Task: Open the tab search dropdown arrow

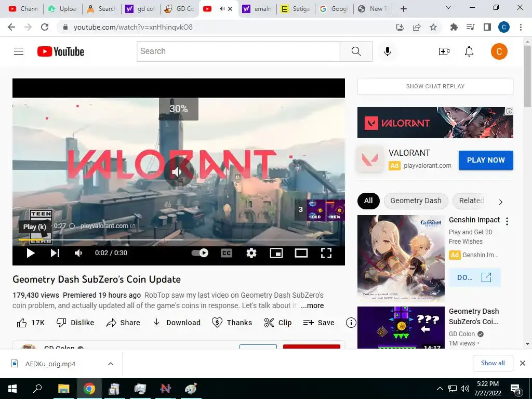Action: click(x=448, y=7)
